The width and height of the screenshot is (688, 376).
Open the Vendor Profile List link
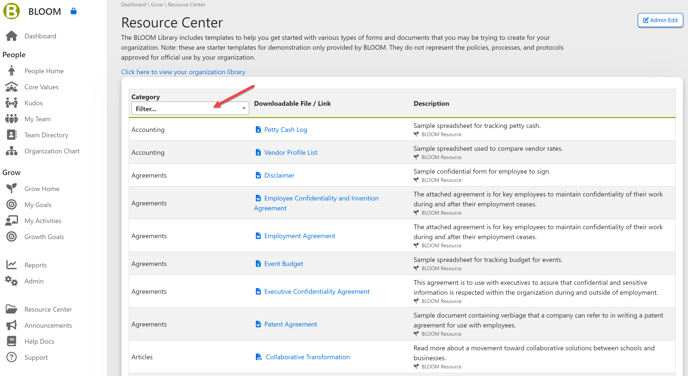(290, 152)
